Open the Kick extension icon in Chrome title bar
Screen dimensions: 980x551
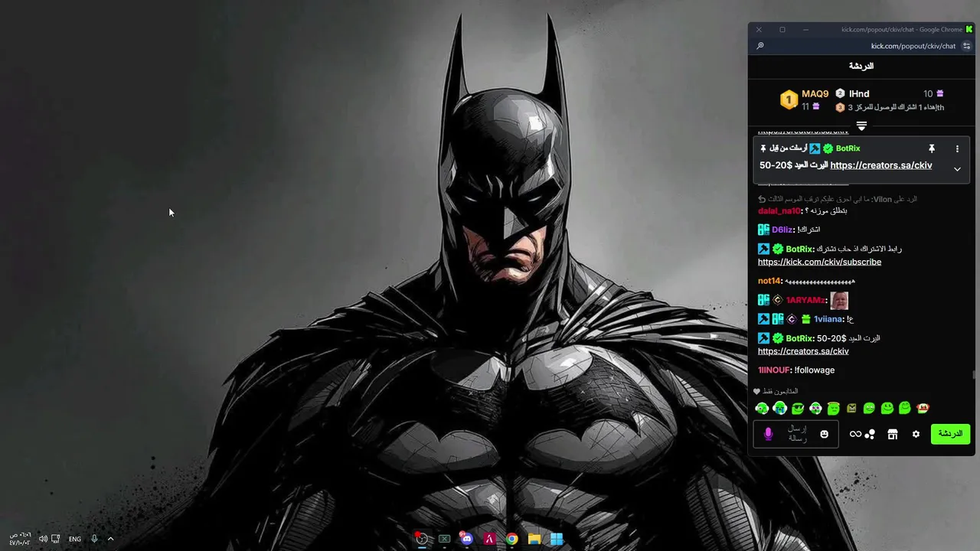point(969,29)
